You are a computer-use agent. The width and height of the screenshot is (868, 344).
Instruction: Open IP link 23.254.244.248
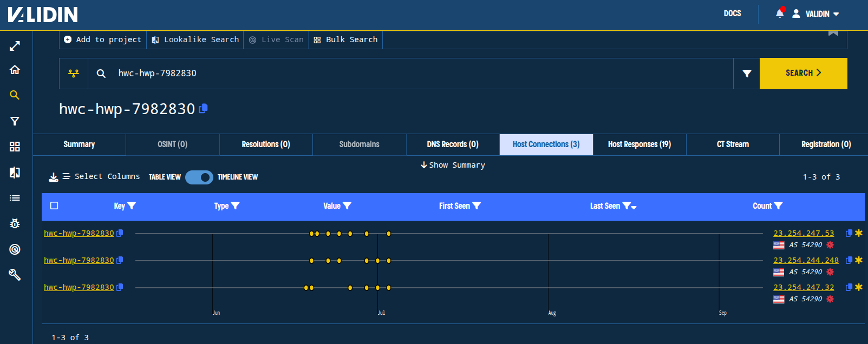point(806,260)
